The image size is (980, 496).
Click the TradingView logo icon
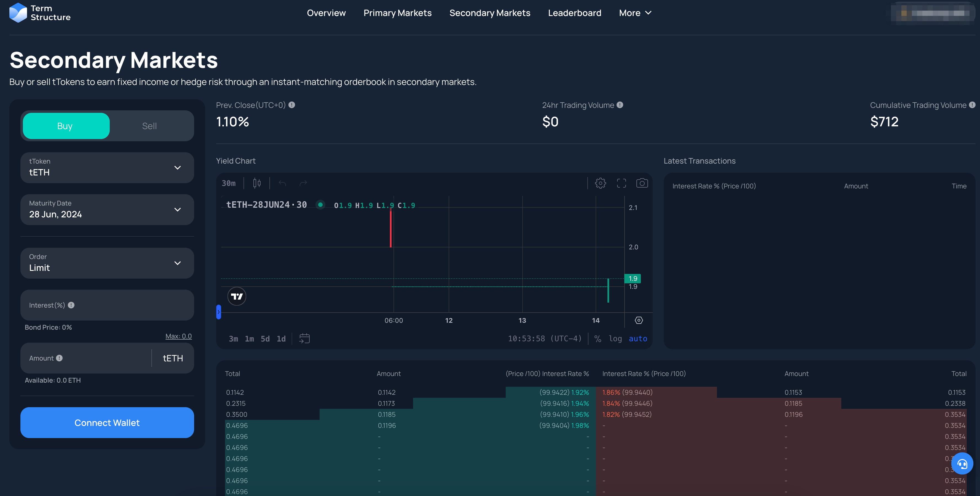coord(237,296)
